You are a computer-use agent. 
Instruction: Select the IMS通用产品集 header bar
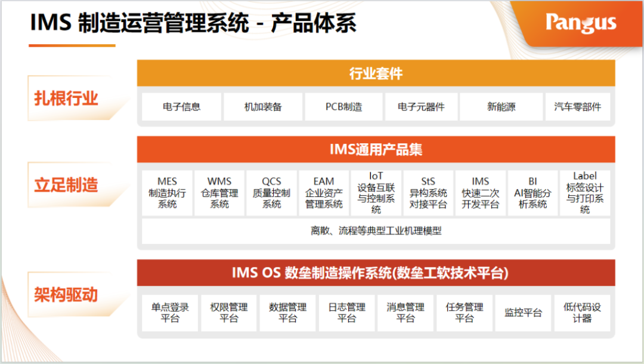376,149
